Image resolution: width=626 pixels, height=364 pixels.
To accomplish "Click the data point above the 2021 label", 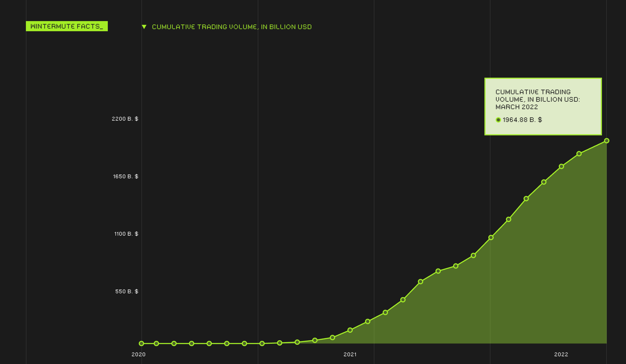I will coord(350,330).
